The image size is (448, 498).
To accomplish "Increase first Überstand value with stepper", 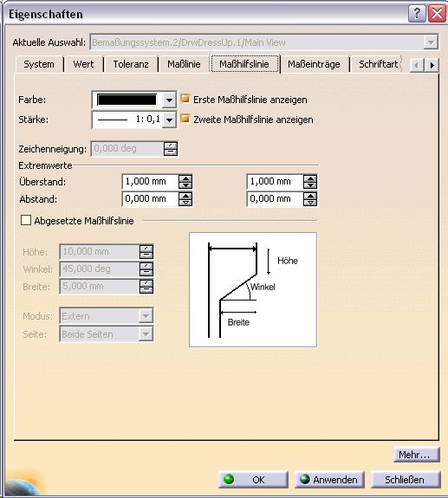I will tap(185, 178).
